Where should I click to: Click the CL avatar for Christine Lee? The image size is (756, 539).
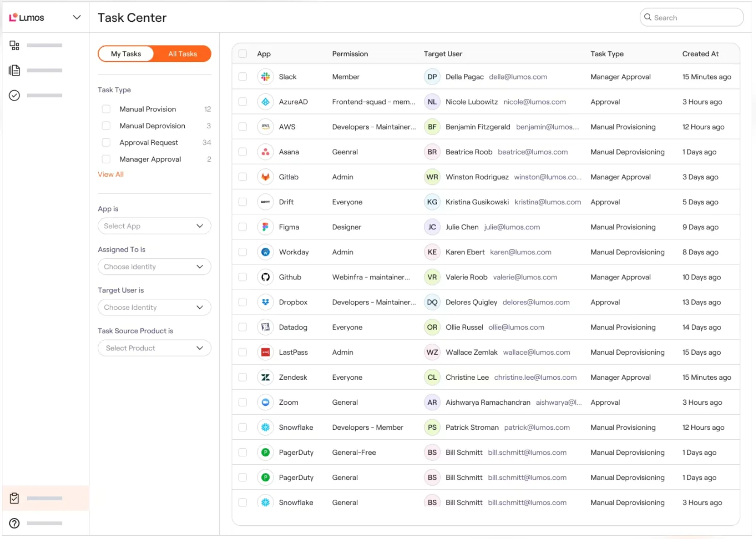pos(432,377)
